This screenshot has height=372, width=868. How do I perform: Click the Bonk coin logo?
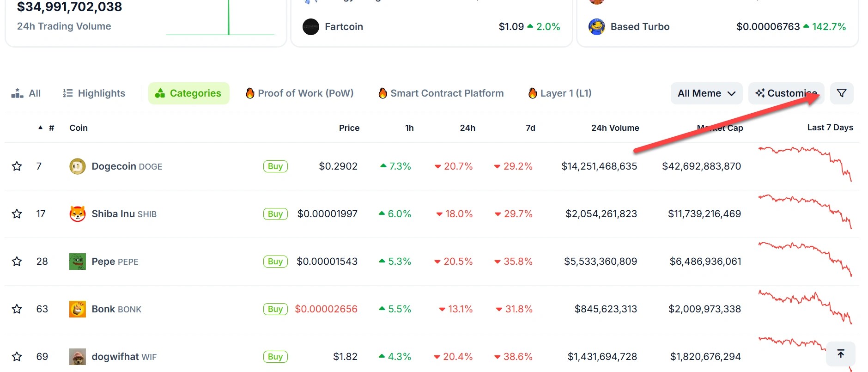pos(78,309)
